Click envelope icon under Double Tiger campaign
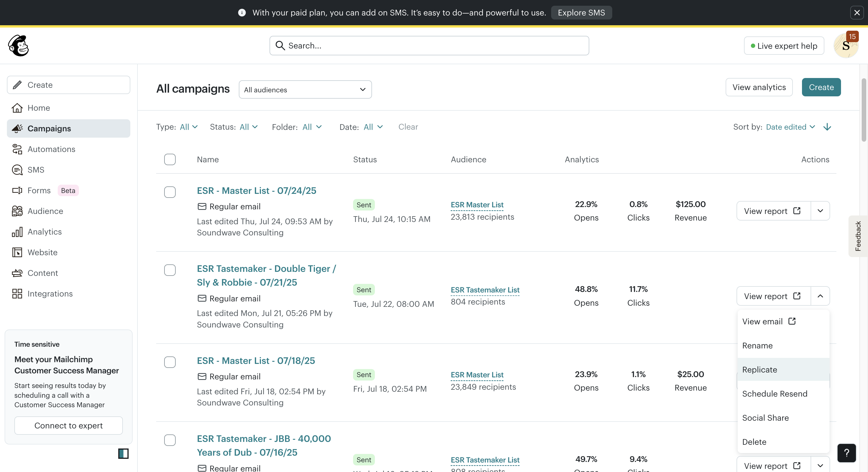The width and height of the screenshot is (868, 472). point(202,298)
